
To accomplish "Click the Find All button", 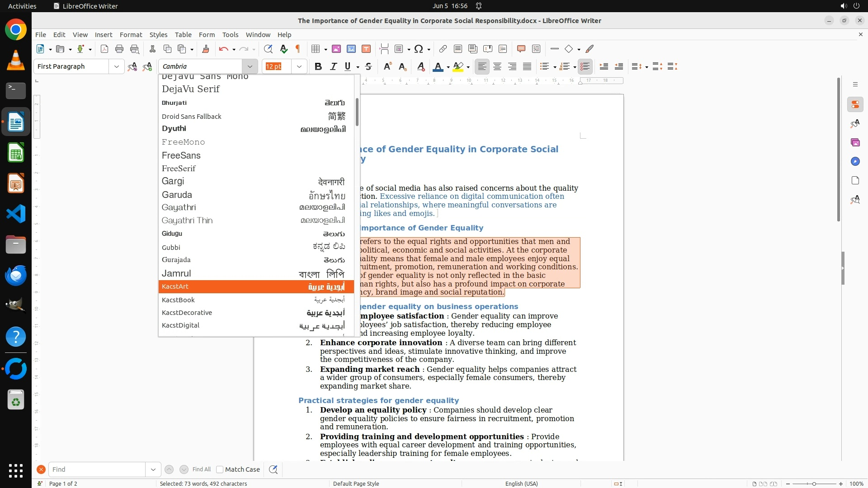I will click(x=201, y=469).
